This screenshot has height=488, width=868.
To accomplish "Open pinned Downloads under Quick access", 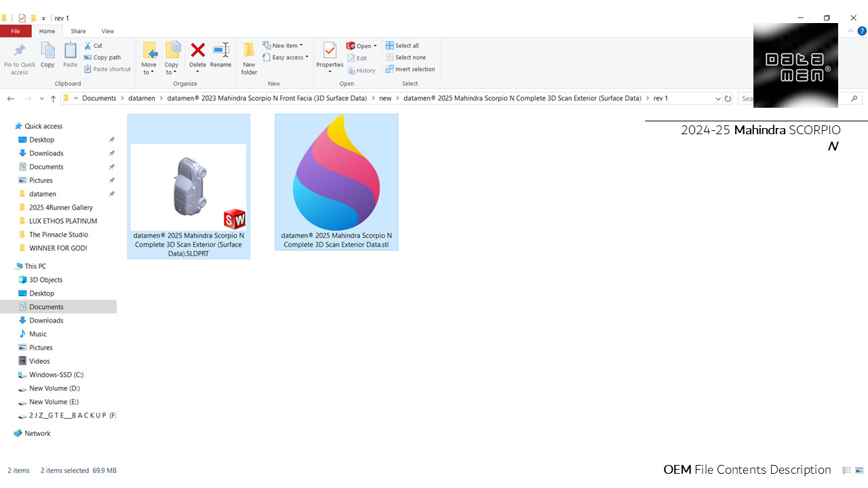I will coord(46,153).
